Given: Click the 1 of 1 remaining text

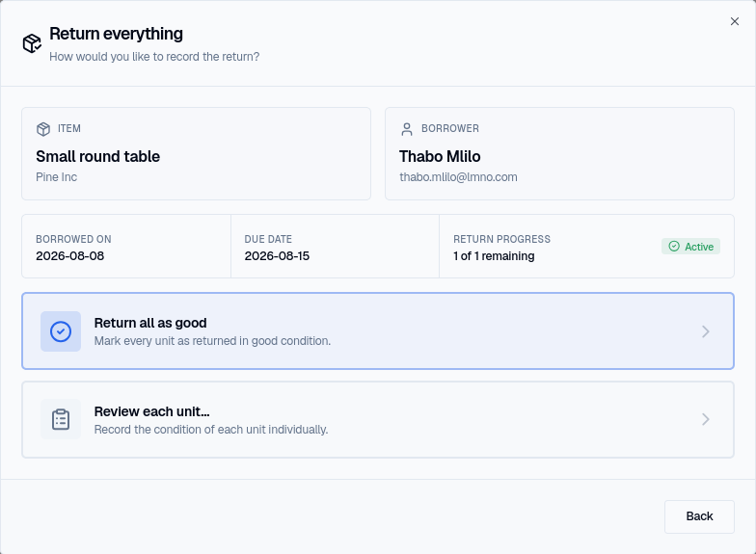Looking at the screenshot, I should point(494,256).
